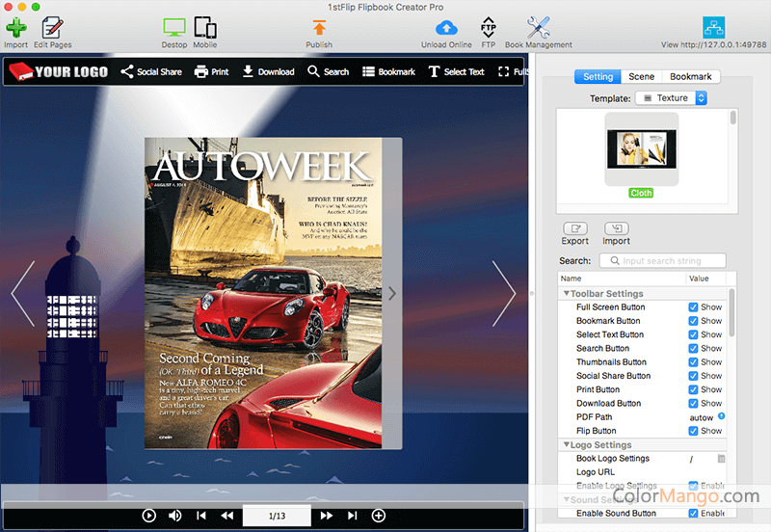Click the Import settings icon in side panel

(x=616, y=228)
